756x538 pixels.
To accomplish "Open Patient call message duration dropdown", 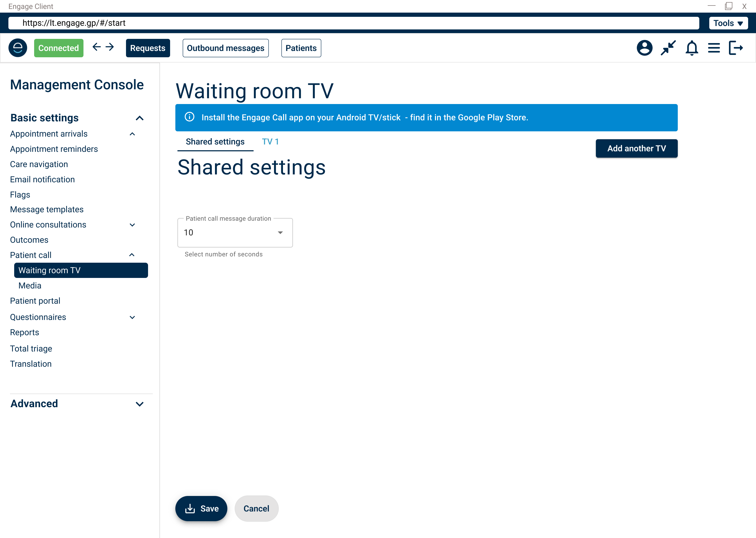I will point(235,232).
